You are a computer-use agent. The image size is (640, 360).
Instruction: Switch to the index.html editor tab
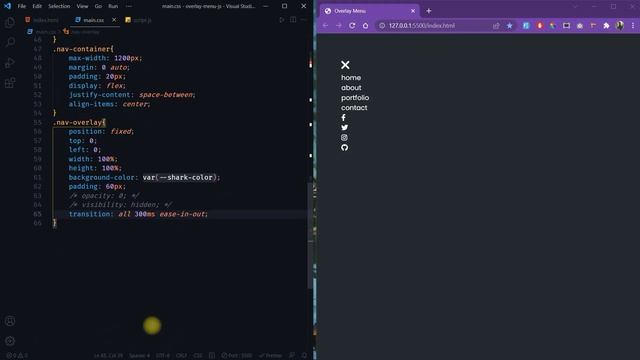coord(42,20)
